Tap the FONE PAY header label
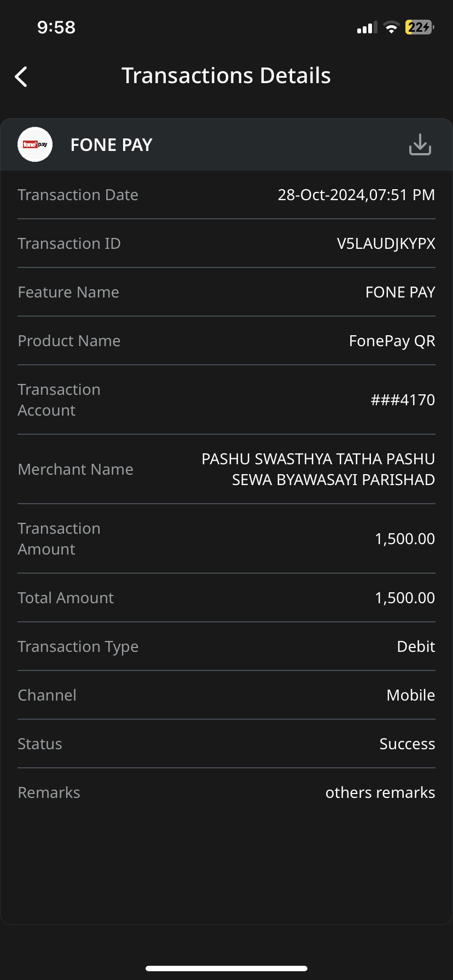 (x=112, y=145)
